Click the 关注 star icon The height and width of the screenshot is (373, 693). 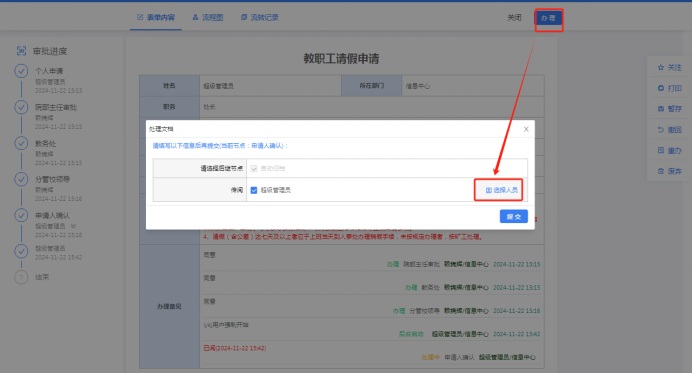tap(661, 68)
